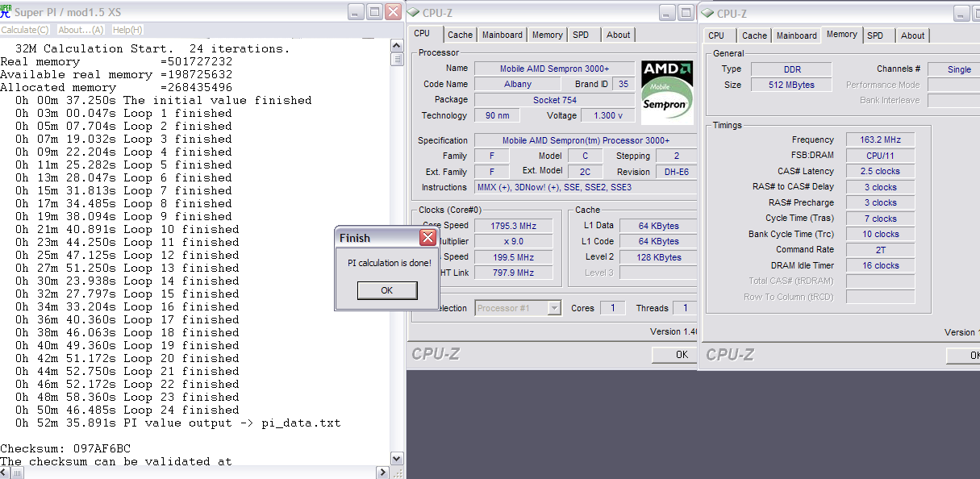Select the CPU tab in the first CPU-Z window
Screen dimensions: 980x479
[x=422, y=34]
